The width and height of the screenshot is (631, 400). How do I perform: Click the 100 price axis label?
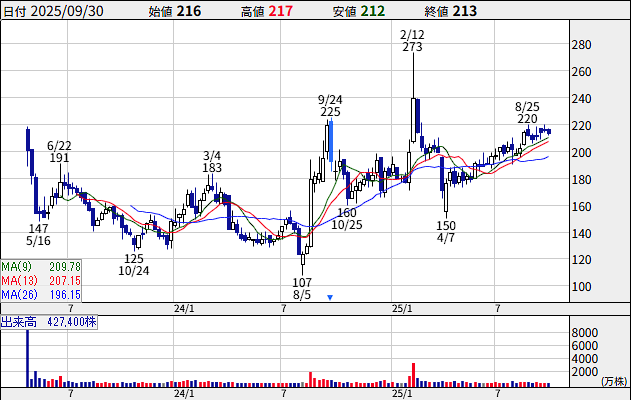click(x=582, y=287)
